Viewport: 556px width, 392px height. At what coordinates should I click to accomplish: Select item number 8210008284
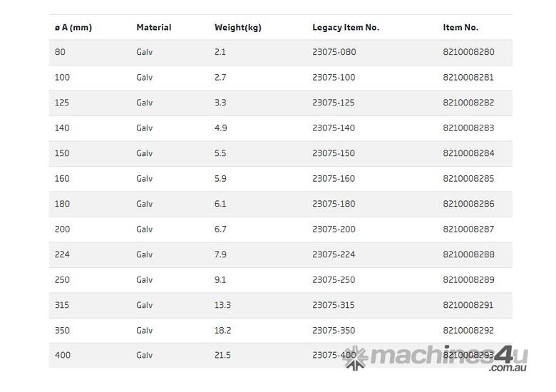[468, 154]
